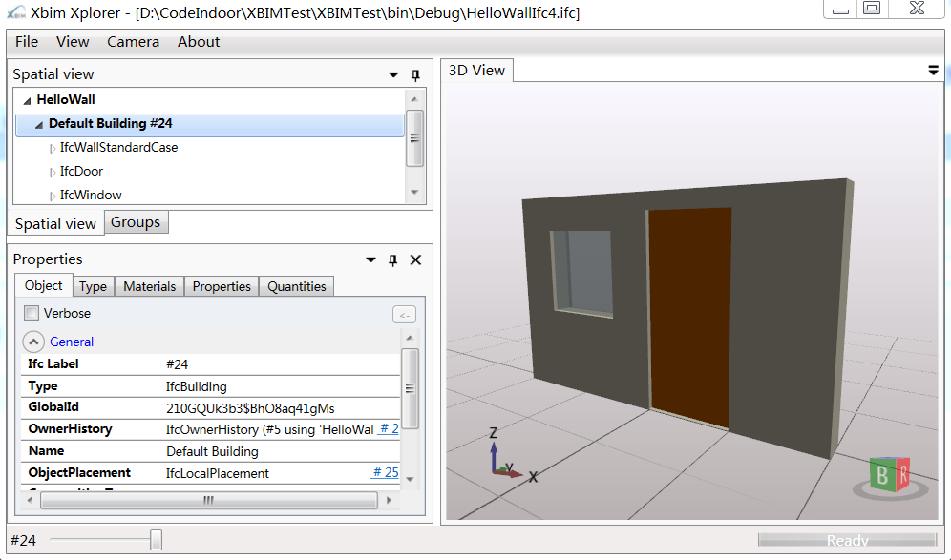Click the Name value Default Building
Viewport: 951px width, 560px height.
pyautogui.click(x=212, y=451)
